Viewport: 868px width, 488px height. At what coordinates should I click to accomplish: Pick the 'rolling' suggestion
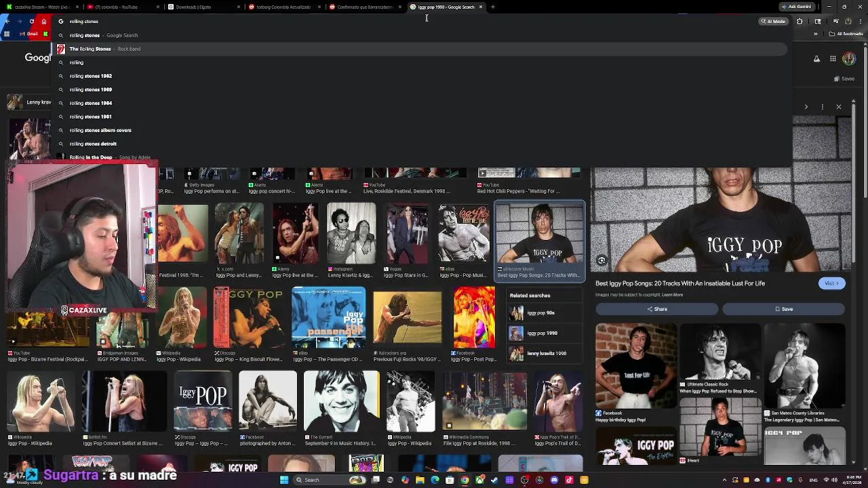(420, 62)
